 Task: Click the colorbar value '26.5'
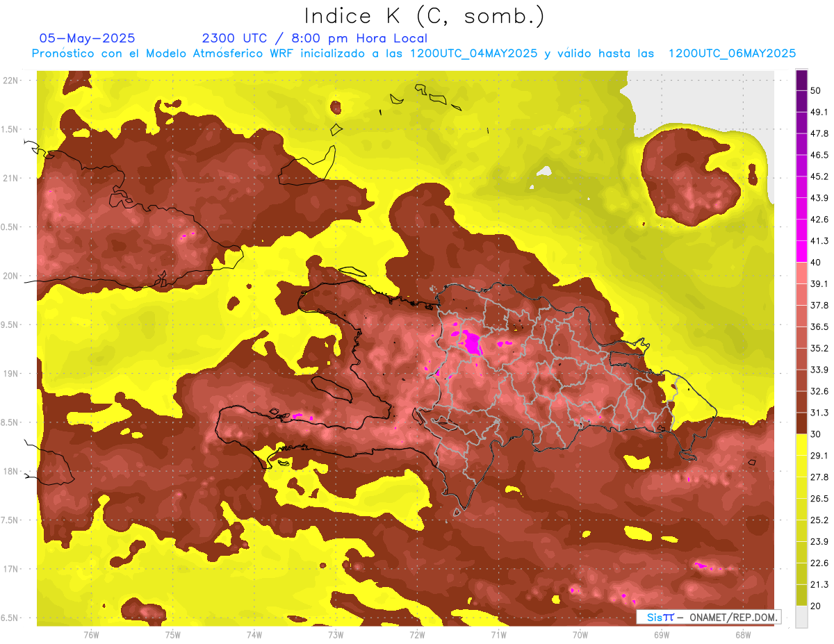[819, 499]
